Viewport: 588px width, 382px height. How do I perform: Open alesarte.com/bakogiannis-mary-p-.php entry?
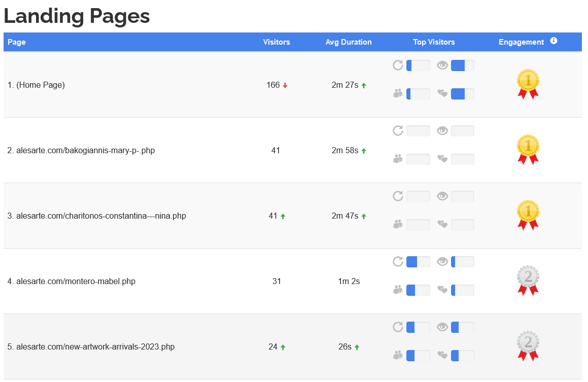[x=81, y=150]
